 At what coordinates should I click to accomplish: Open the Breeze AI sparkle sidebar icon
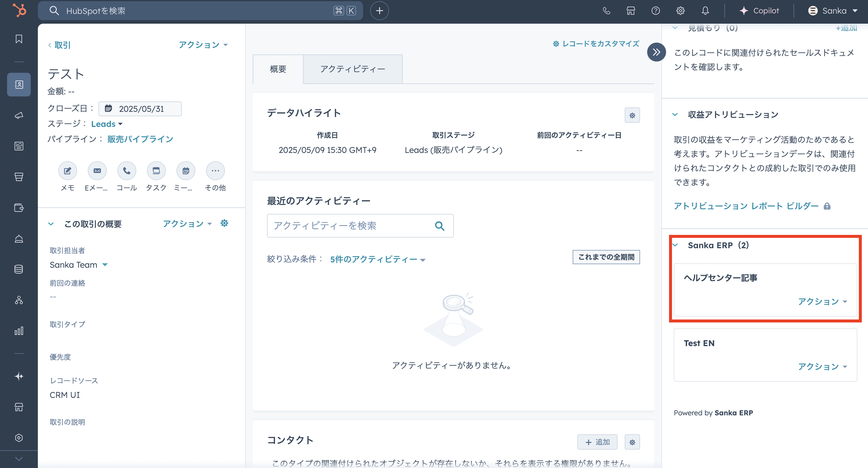point(19,376)
